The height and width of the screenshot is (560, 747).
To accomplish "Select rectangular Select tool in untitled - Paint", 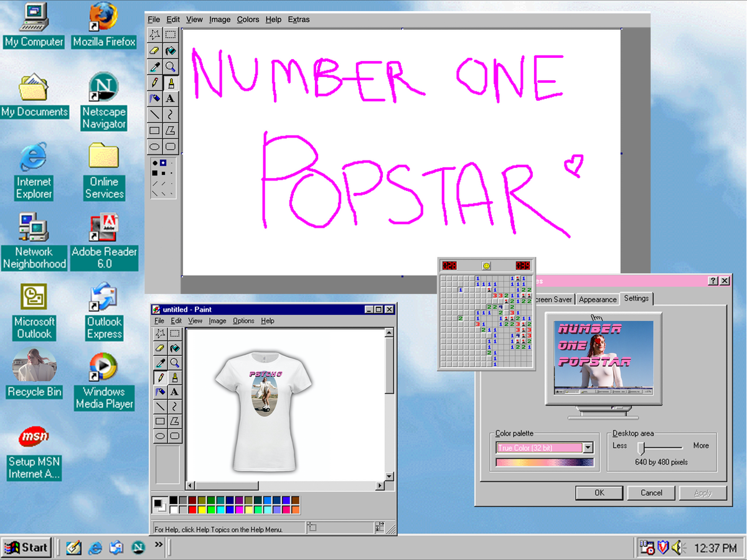I will click(x=175, y=334).
